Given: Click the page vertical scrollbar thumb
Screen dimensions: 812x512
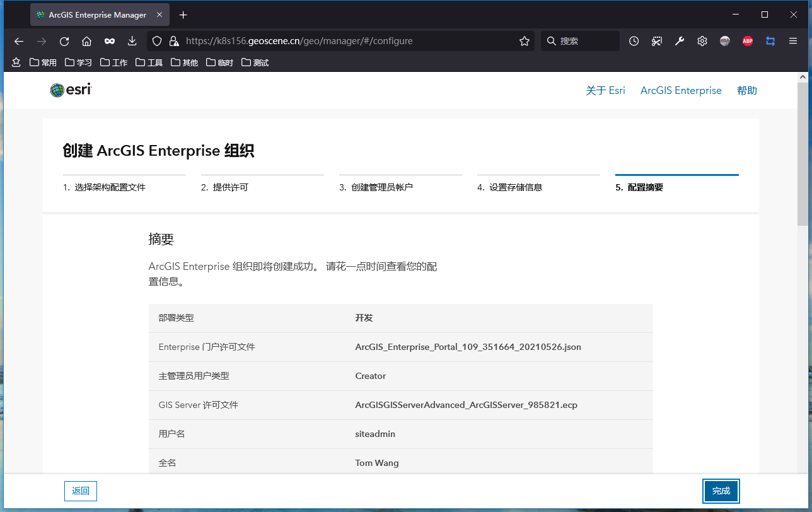Looking at the screenshot, I should pos(802,154).
